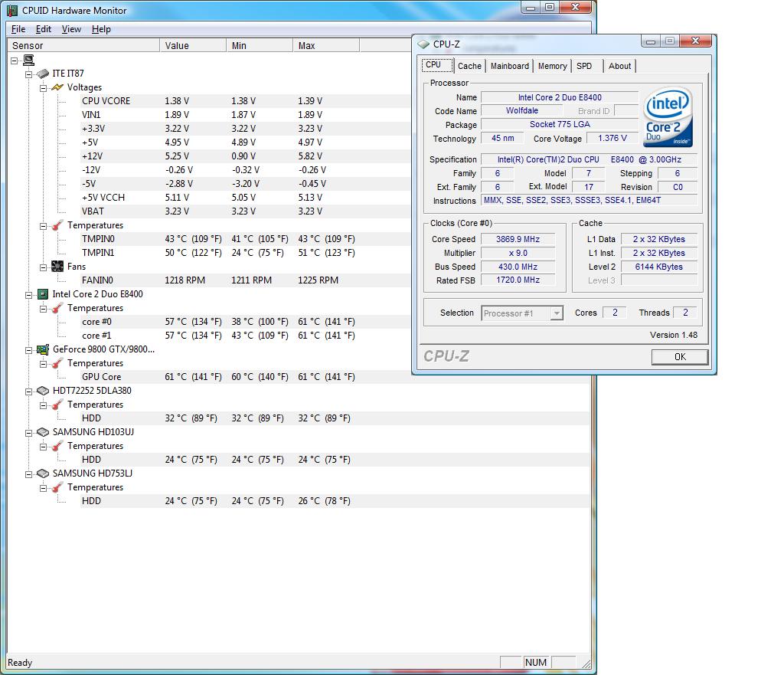Select the CPU tab in CPU-Z
The width and height of the screenshot is (784, 675).
tap(436, 65)
